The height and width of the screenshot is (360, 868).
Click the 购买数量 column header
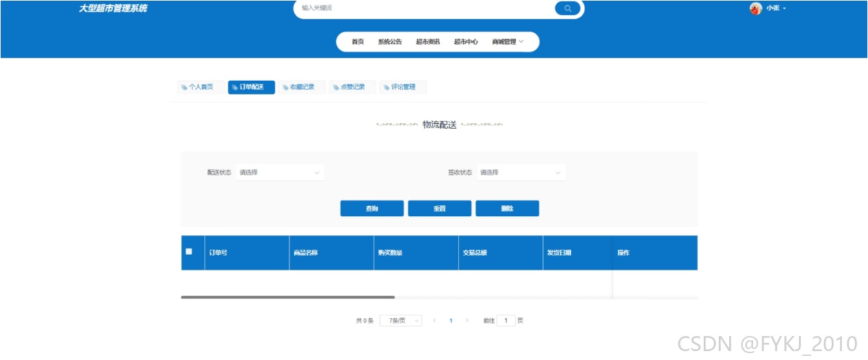(417, 253)
